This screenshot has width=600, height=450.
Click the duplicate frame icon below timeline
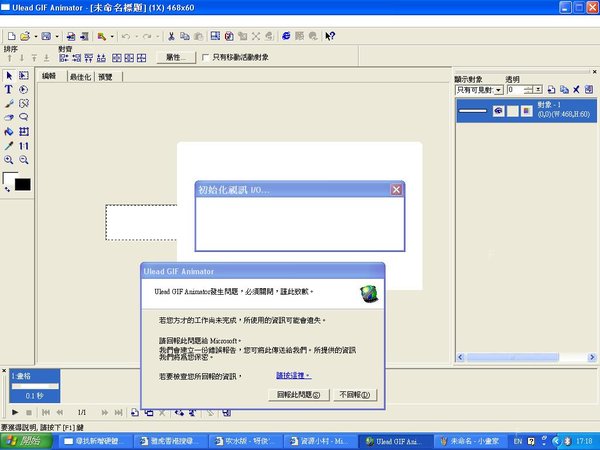pos(149,412)
